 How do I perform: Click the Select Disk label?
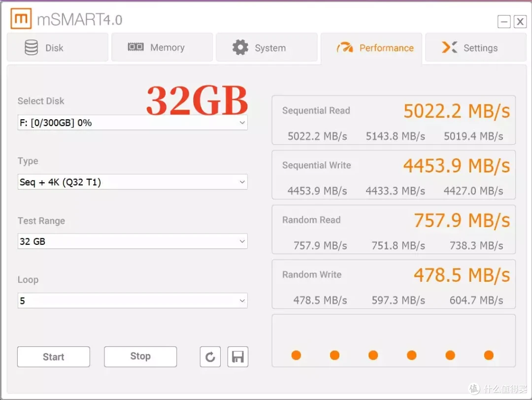41,101
